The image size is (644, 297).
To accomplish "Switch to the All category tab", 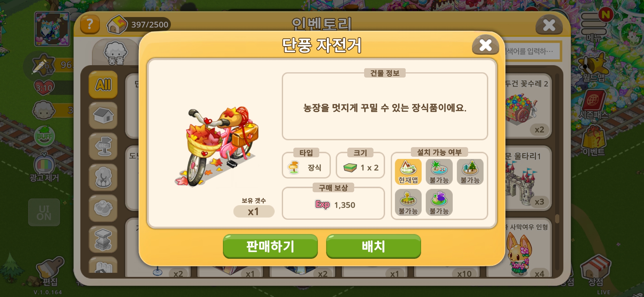I will [103, 84].
